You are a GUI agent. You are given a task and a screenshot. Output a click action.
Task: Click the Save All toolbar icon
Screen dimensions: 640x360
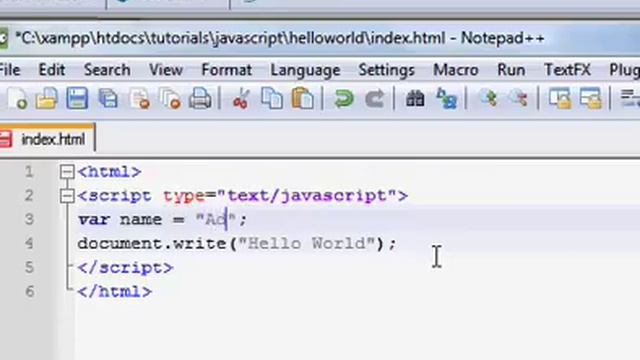point(109,98)
